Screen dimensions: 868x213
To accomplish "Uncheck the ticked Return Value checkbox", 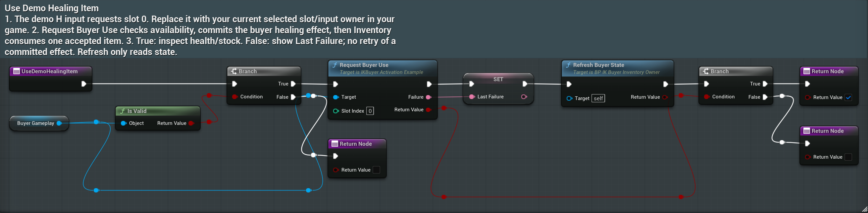I will point(848,98).
